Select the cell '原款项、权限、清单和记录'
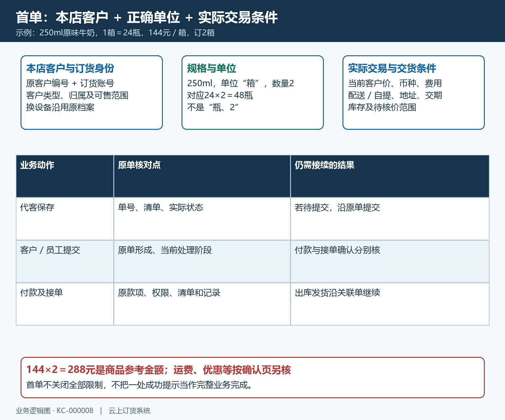The height and width of the screenshot is (420, 505). tap(202, 304)
